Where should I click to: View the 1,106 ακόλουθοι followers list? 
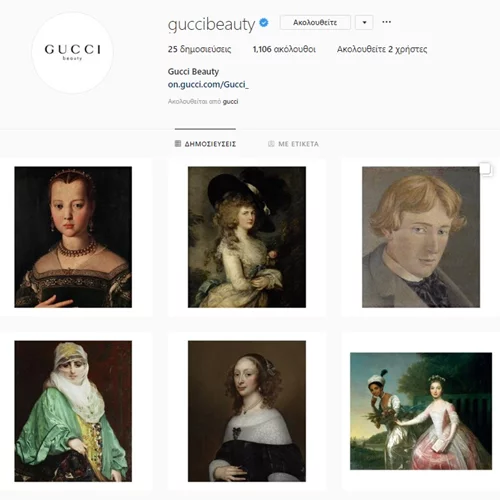tap(284, 49)
